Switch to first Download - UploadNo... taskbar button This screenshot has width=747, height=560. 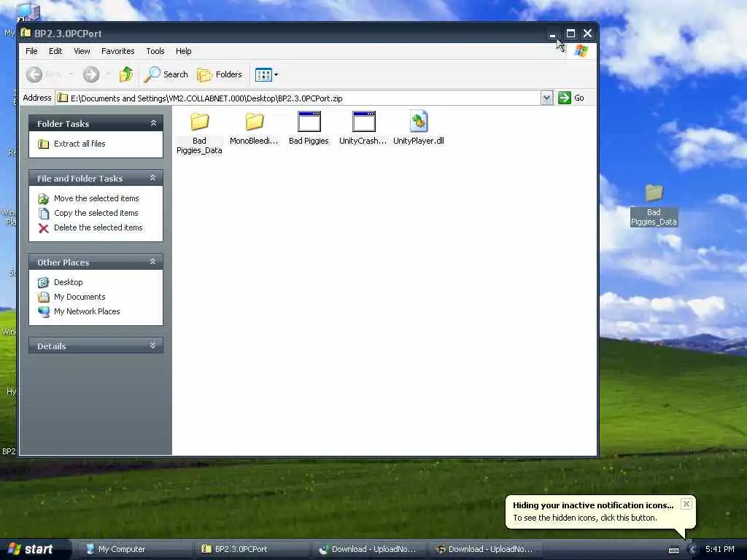(368, 549)
